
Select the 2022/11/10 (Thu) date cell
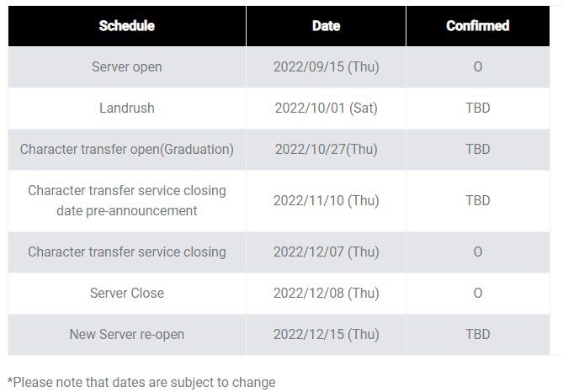[x=326, y=201]
